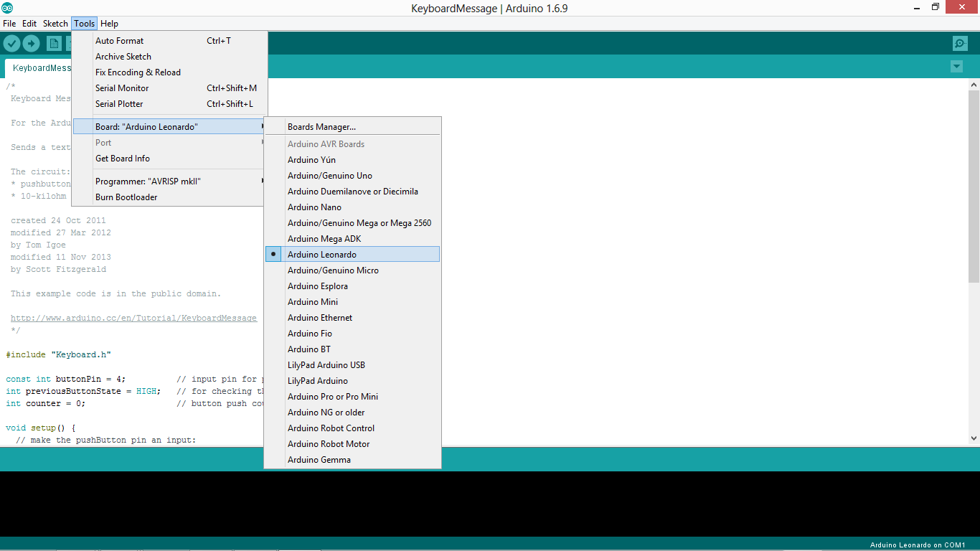
Task: Open the tab options dropdown arrow
Action: click(x=956, y=67)
